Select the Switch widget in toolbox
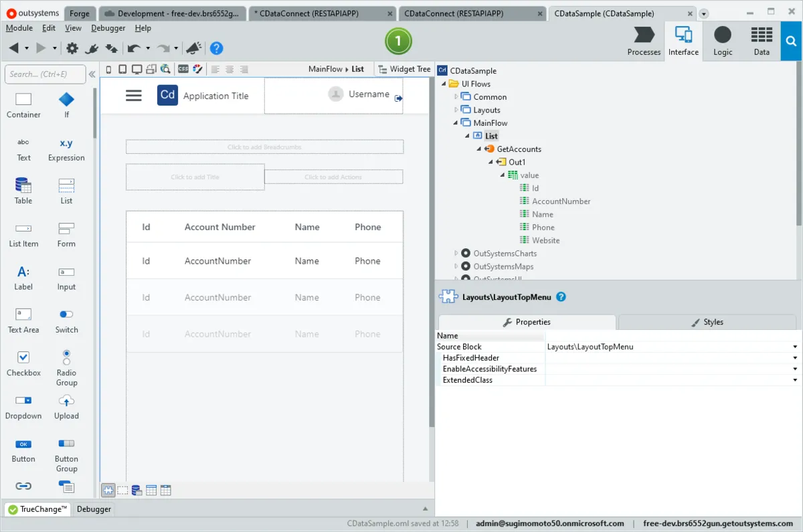Image resolution: width=803 pixels, height=532 pixels. [x=66, y=320]
